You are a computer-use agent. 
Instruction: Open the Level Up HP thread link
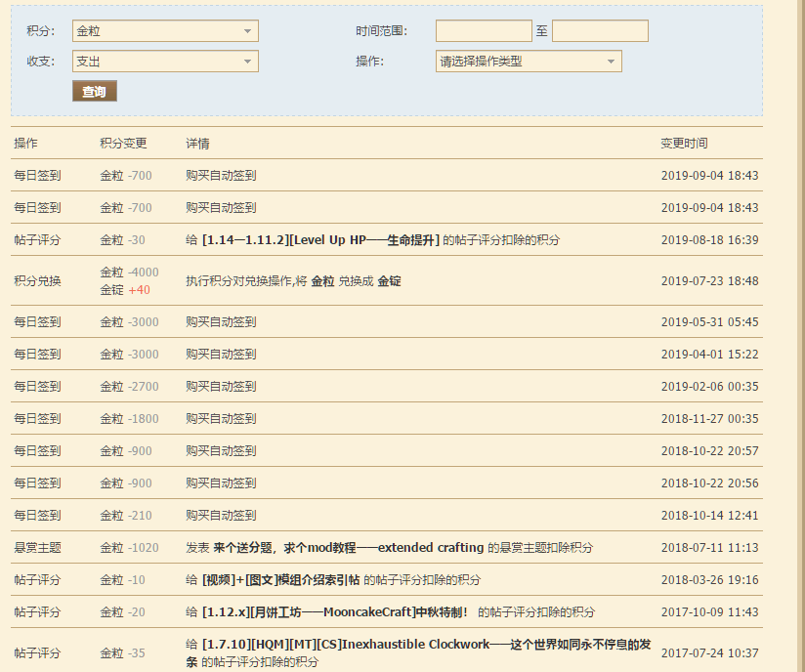(x=320, y=240)
